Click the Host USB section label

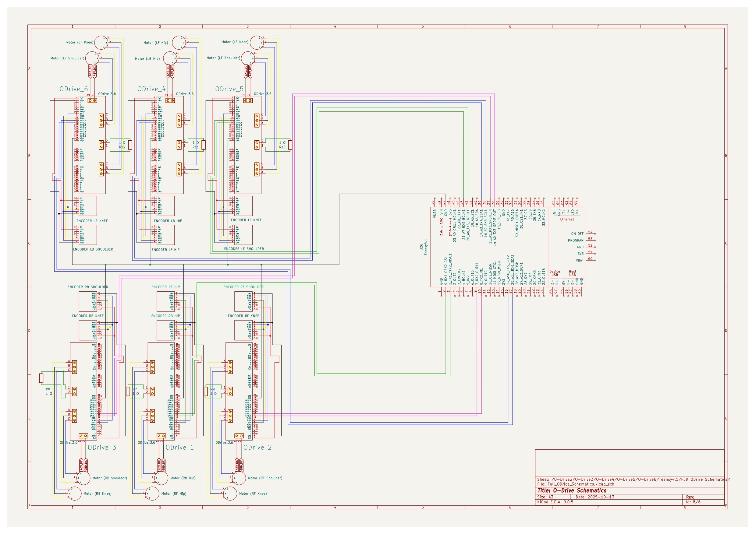pos(573,273)
